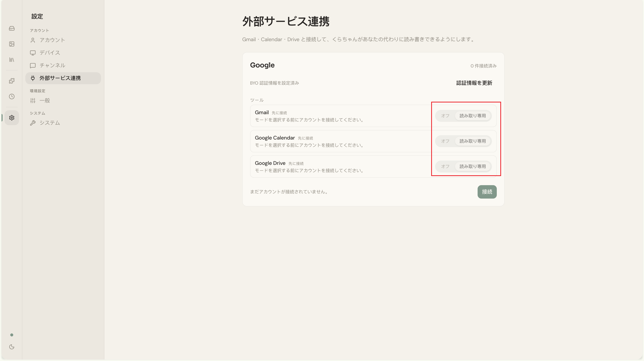Set Google Calendar mode to 読み取り専用
The width and height of the screenshot is (644, 361).
pos(473,141)
